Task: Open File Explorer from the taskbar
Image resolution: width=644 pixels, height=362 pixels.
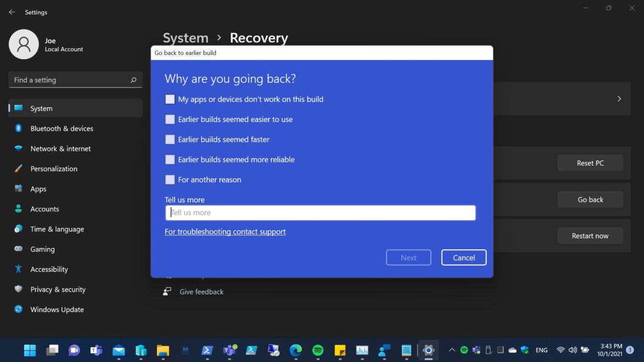Action: 162,350
